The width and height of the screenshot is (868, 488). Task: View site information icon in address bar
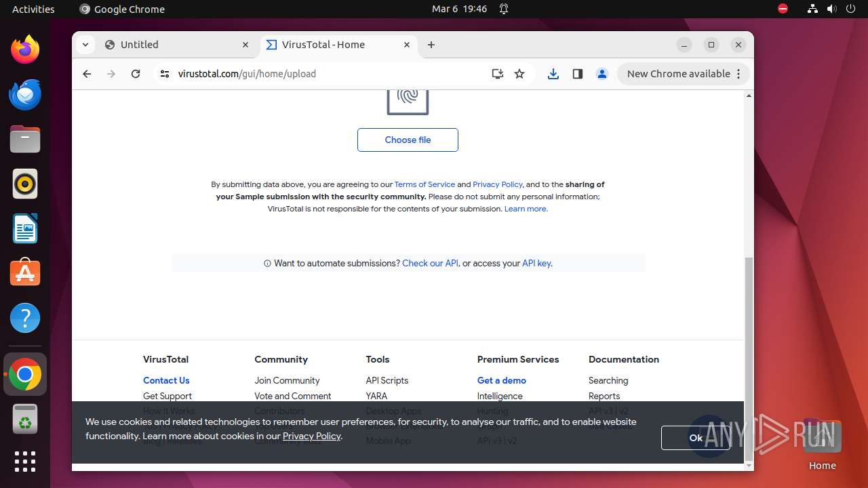tap(165, 74)
